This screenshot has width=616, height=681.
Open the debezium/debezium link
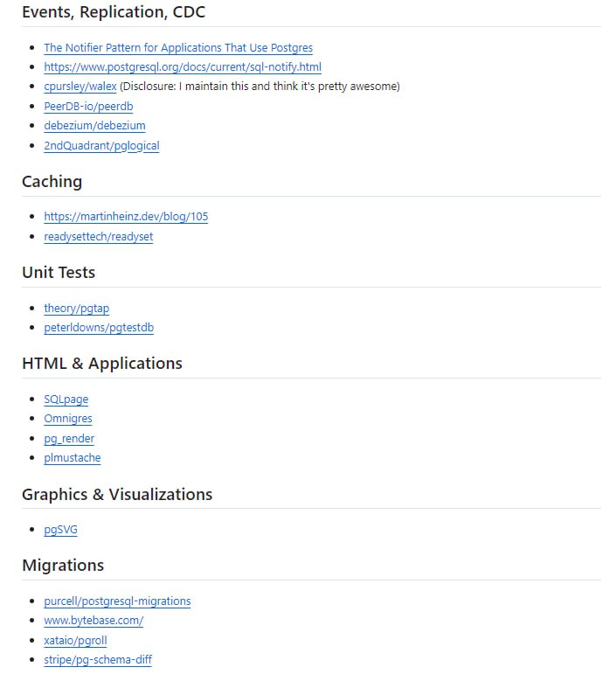tap(94, 126)
